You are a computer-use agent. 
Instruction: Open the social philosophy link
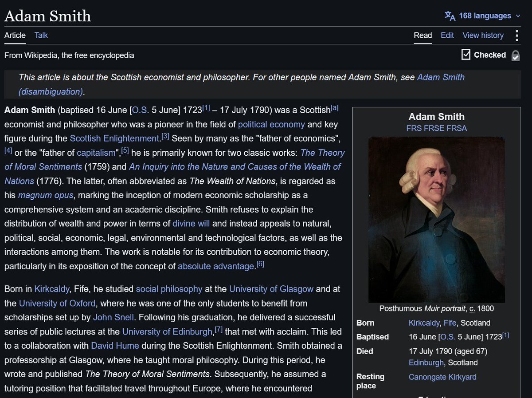[x=169, y=289]
